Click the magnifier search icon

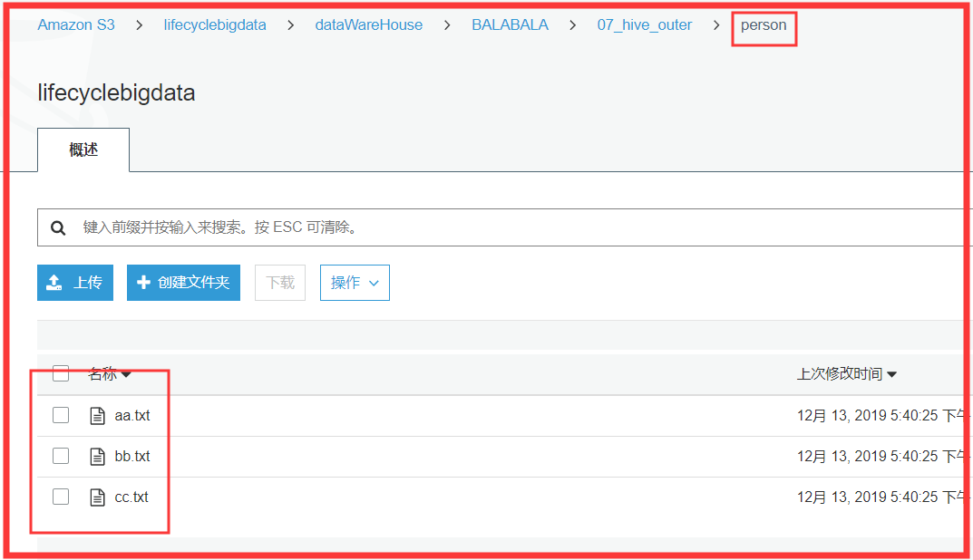[x=58, y=228]
